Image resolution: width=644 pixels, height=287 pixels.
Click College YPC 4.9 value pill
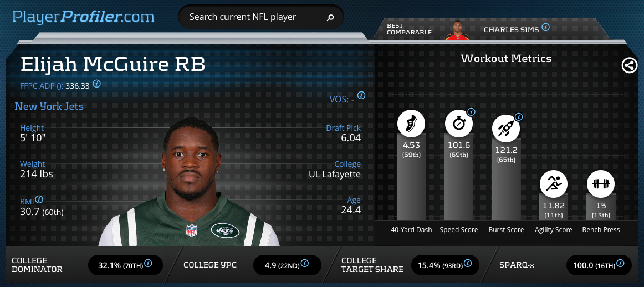(287, 265)
